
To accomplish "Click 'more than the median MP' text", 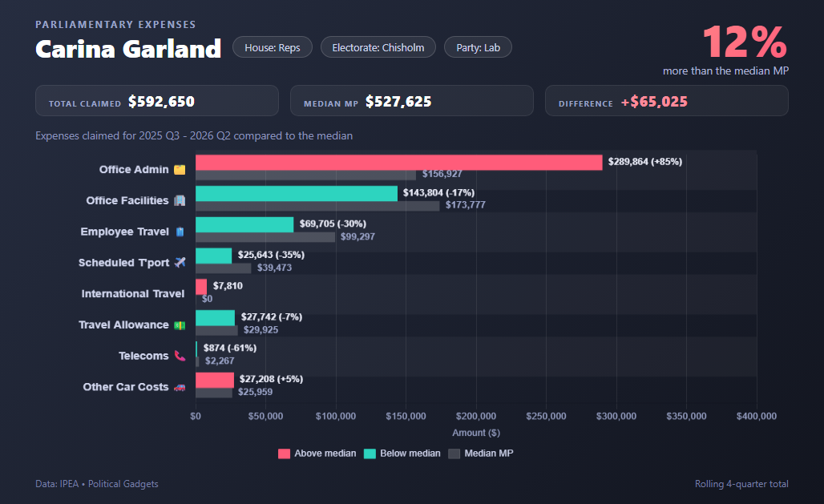I will 725,71.
